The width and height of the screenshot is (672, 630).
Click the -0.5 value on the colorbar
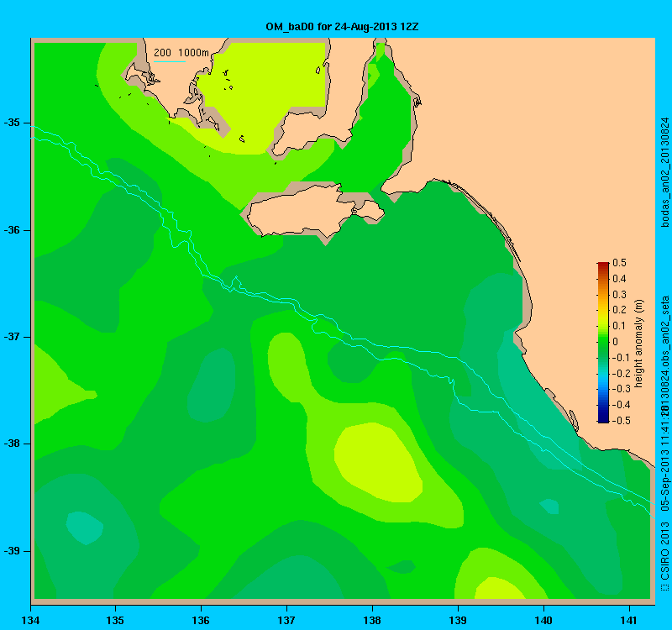coord(620,421)
